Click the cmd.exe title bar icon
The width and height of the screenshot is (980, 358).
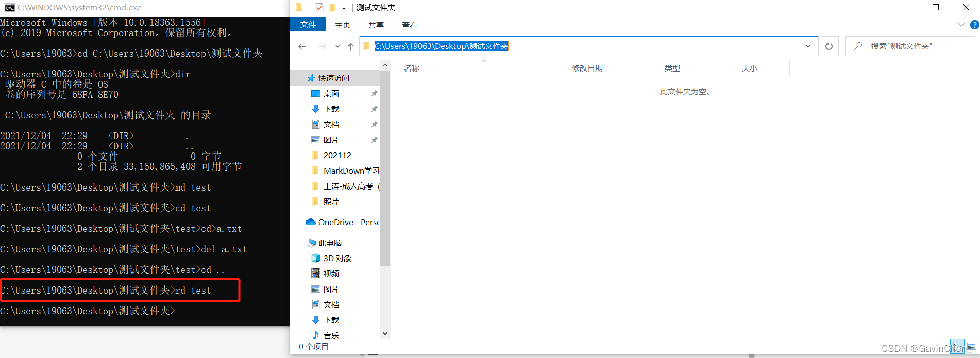(x=9, y=7)
